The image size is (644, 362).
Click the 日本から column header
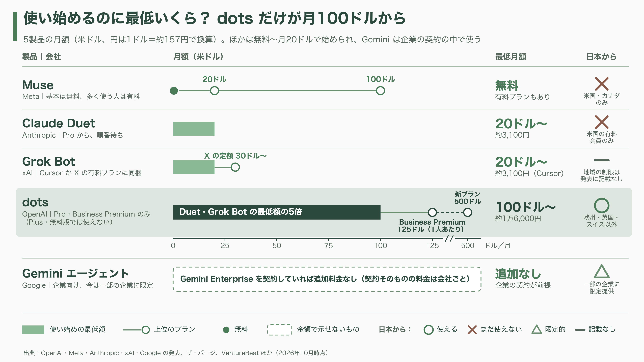(602, 57)
